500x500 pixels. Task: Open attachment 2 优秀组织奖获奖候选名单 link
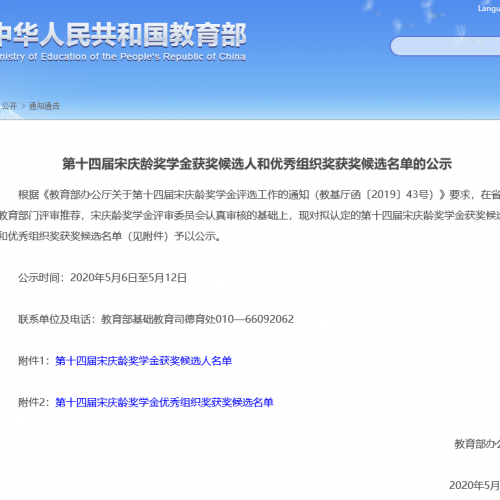164,402
